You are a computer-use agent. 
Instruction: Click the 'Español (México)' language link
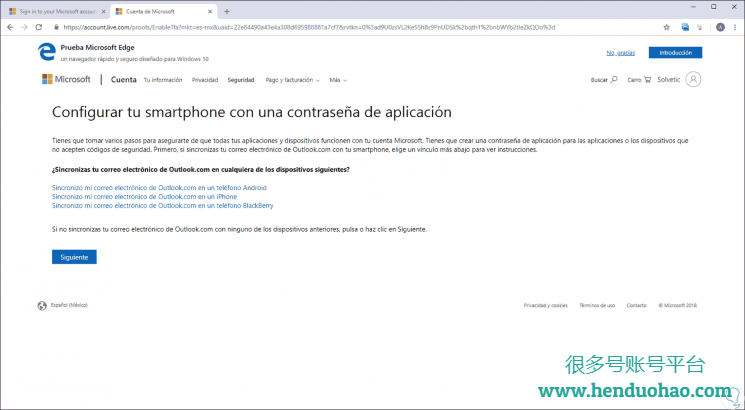click(x=69, y=305)
